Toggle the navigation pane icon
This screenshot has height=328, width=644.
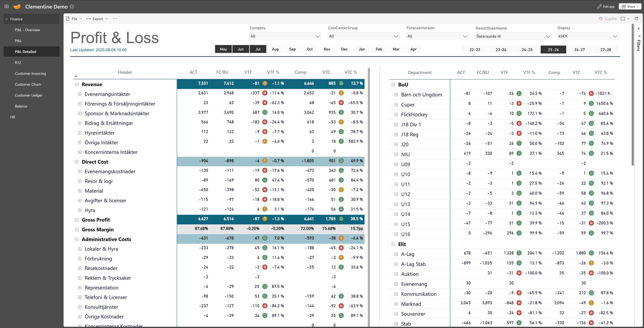[x=7, y=6]
